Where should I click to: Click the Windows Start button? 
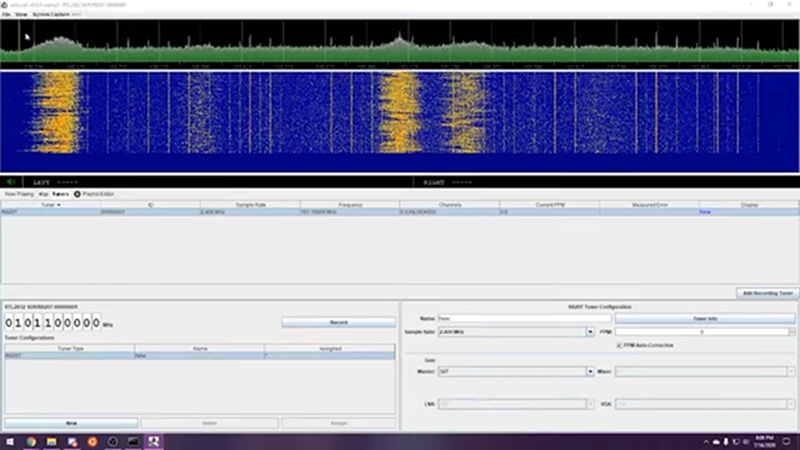click(9, 441)
